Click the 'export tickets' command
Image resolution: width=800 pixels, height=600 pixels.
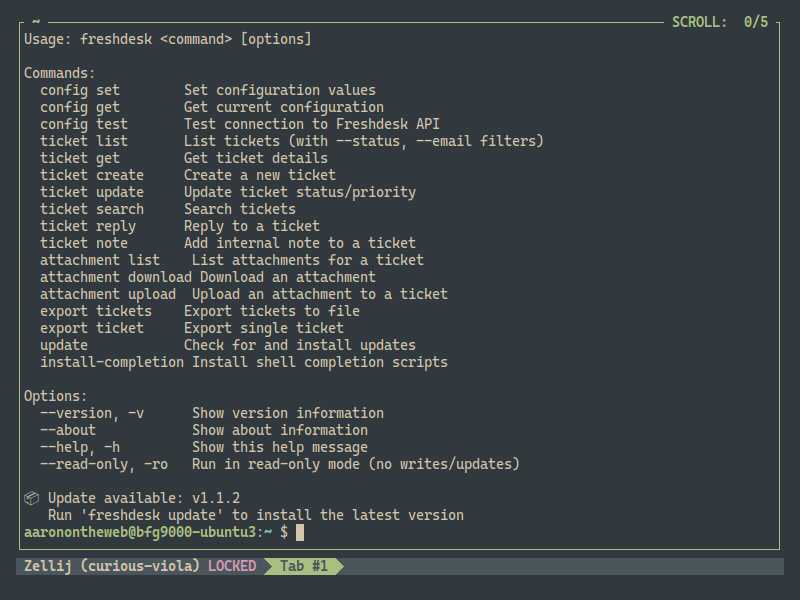tap(96, 311)
